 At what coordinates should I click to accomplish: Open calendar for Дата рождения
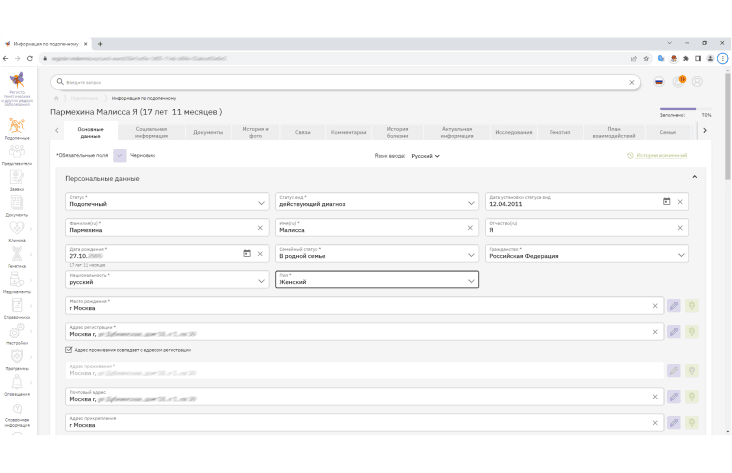pyautogui.click(x=247, y=254)
